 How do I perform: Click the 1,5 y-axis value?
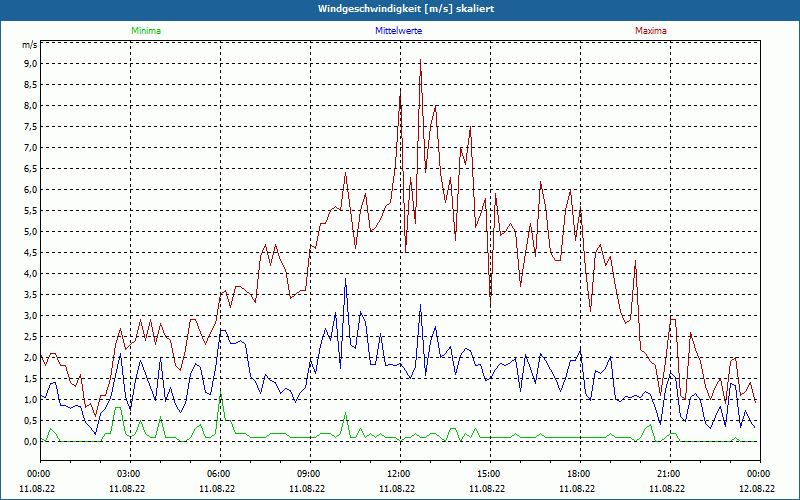pos(30,379)
